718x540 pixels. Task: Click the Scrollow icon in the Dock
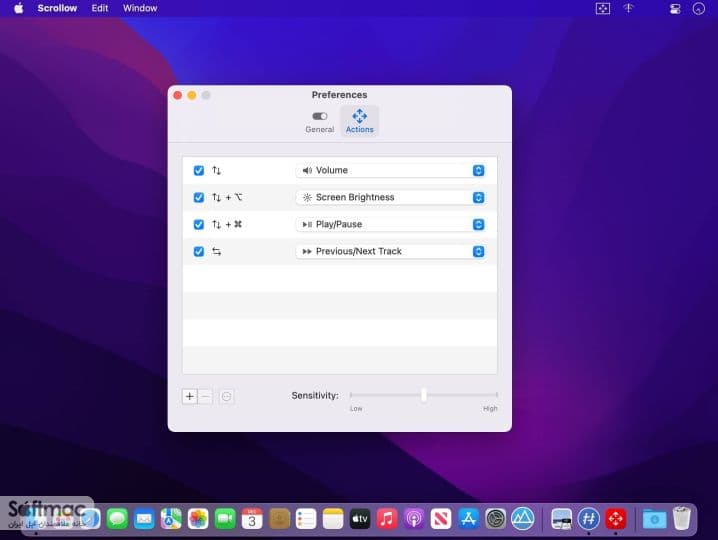coord(615,519)
